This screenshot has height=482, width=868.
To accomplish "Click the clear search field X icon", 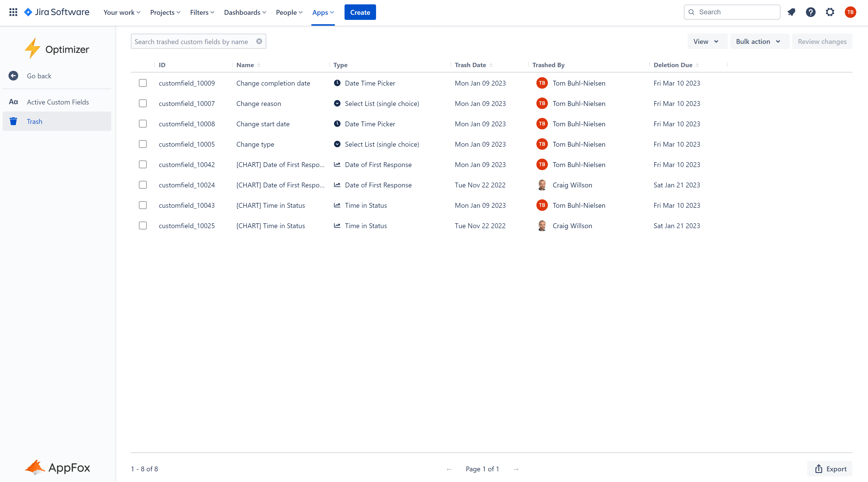I will tap(259, 41).
